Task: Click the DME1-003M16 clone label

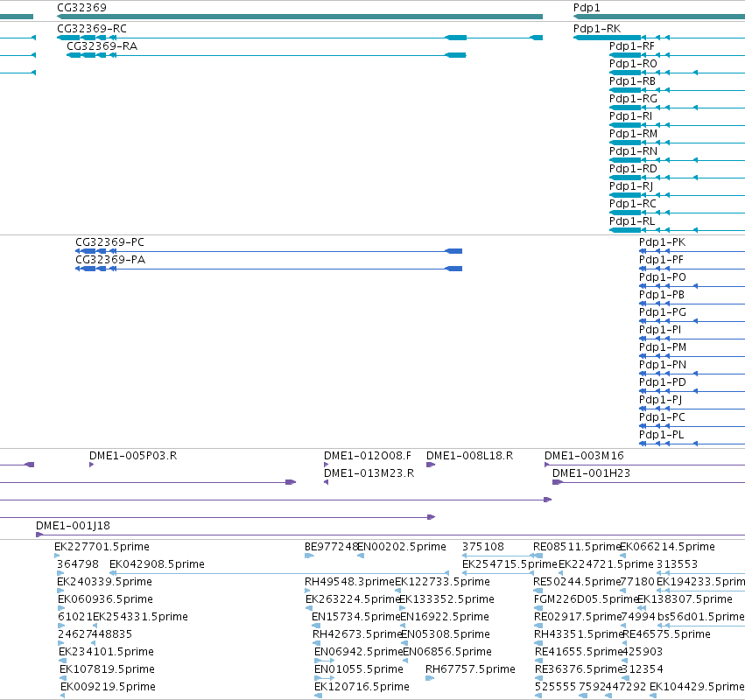Action: tap(585, 456)
